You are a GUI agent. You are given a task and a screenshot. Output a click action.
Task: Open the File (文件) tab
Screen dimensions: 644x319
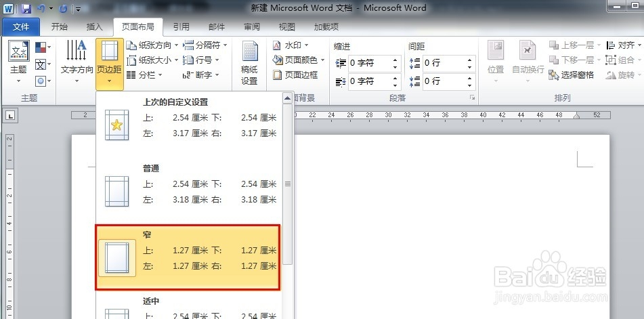click(21, 27)
